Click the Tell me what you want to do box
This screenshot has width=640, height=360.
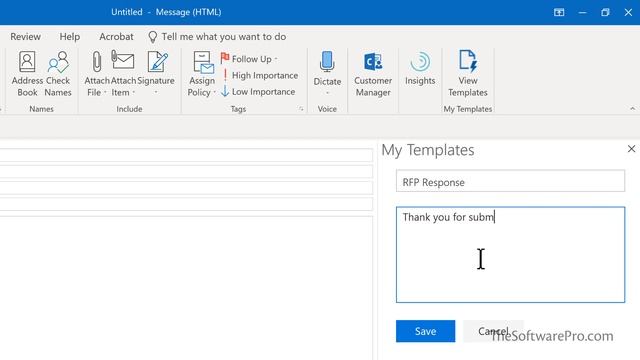pyautogui.click(x=224, y=37)
